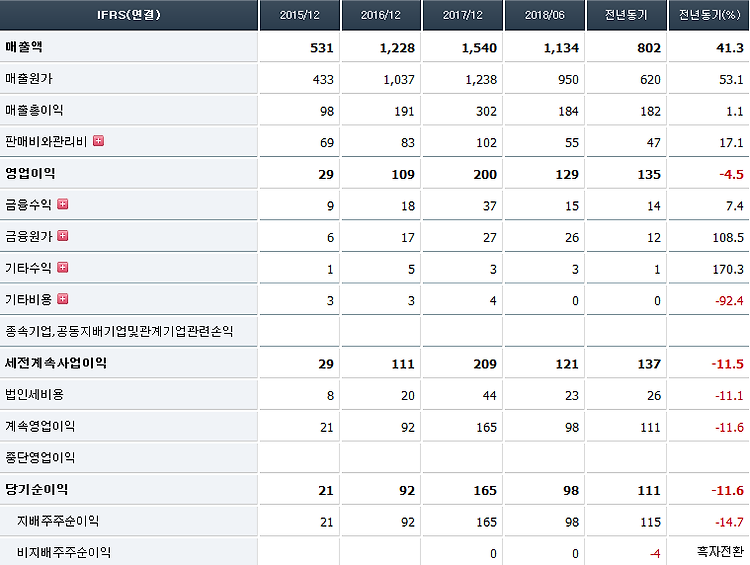
Task: Click 법인세비용 value 44
Action: pos(489,395)
